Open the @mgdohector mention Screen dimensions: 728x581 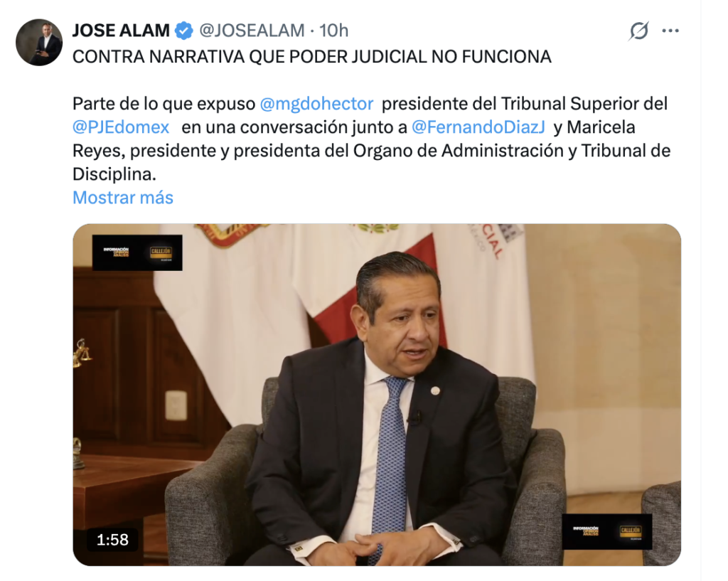click(x=316, y=104)
